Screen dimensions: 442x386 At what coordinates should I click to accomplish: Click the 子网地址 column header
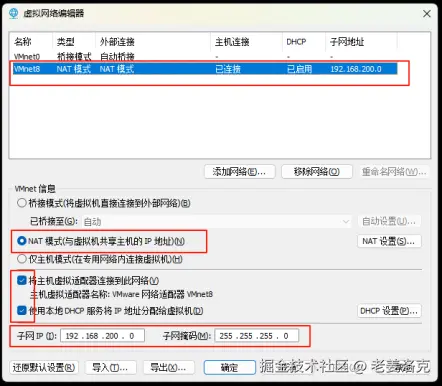coord(361,42)
